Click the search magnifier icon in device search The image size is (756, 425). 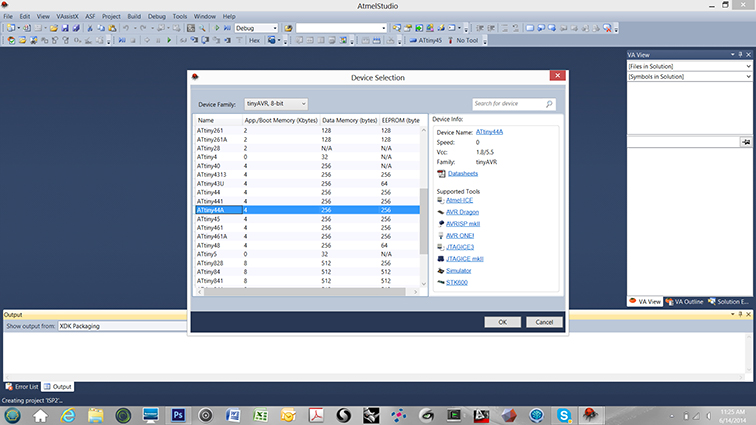click(x=549, y=104)
